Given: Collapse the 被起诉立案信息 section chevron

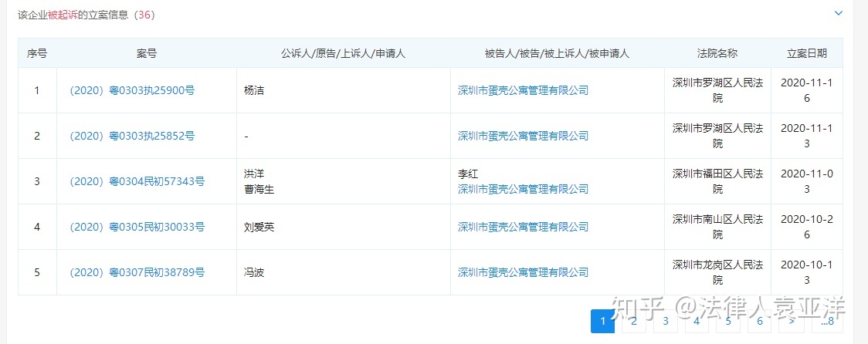Looking at the screenshot, I should 839,13.
